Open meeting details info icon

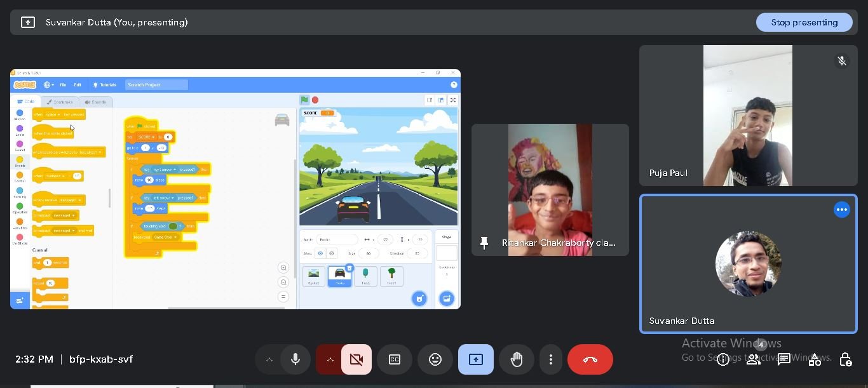723,359
